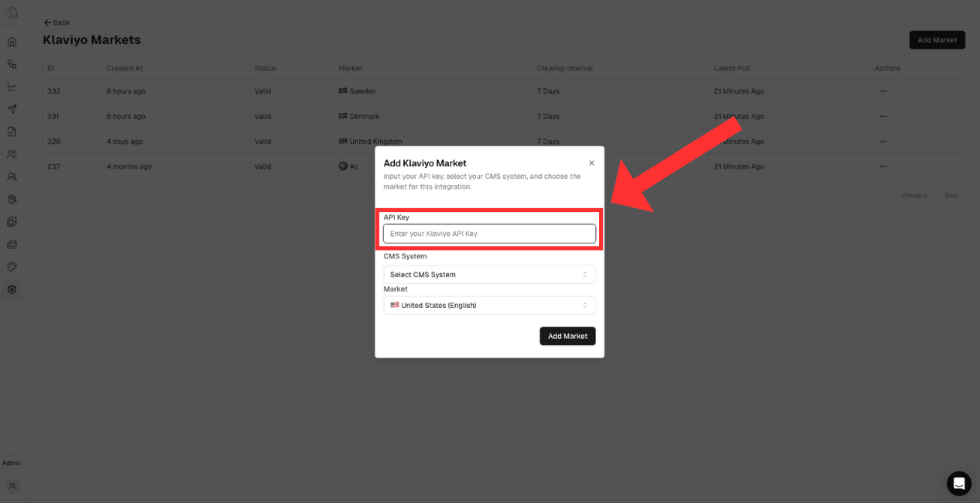
Task: Open the Select CMS System dropdown
Action: [x=489, y=275]
